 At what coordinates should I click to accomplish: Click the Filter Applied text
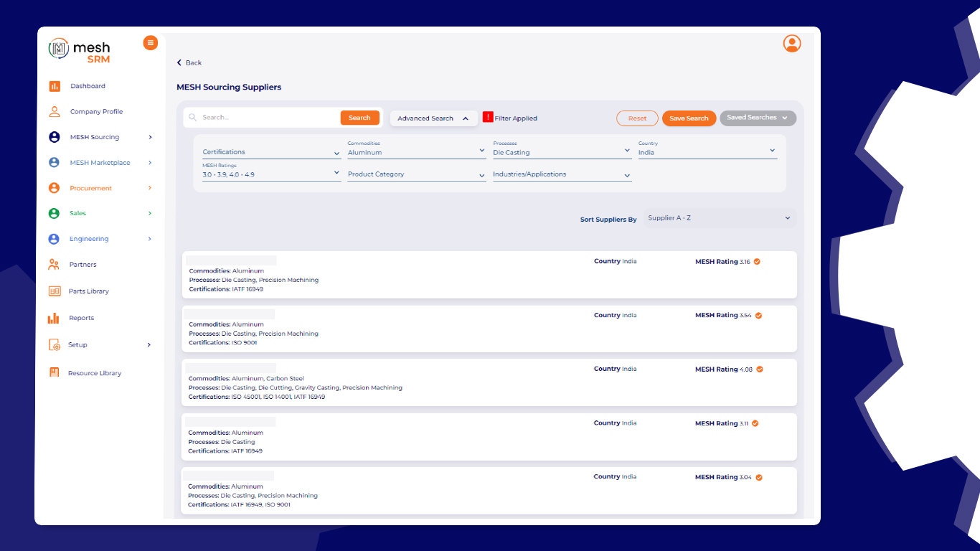point(516,118)
